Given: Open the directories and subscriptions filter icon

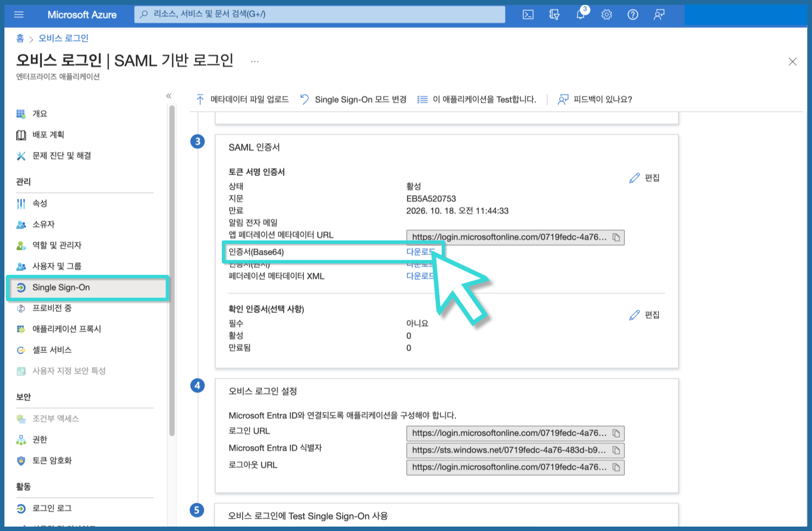Looking at the screenshot, I should (x=554, y=15).
